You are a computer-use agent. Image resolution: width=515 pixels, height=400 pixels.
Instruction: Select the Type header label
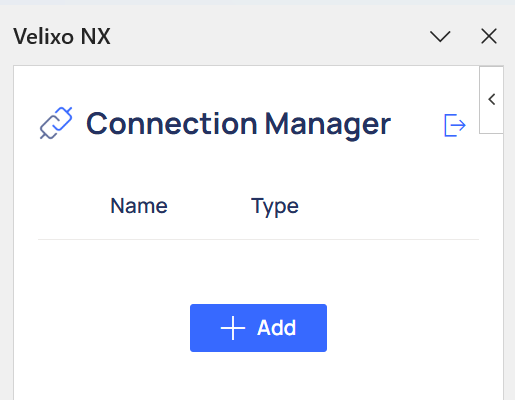275,206
